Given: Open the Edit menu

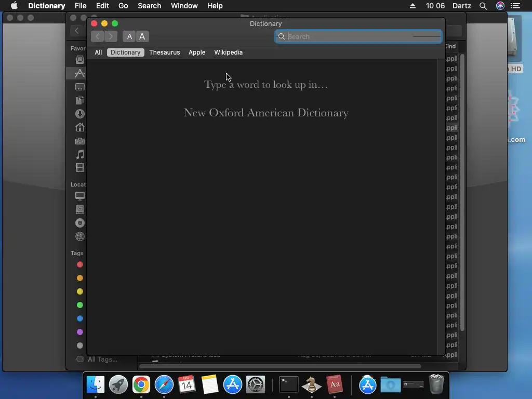Looking at the screenshot, I should (x=102, y=6).
